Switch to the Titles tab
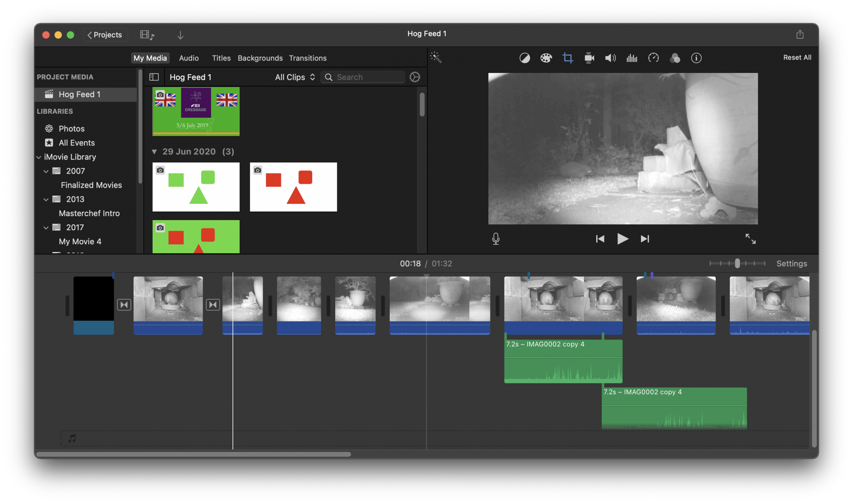This screenshot has width=853, height=504. [x=221, y=58]
